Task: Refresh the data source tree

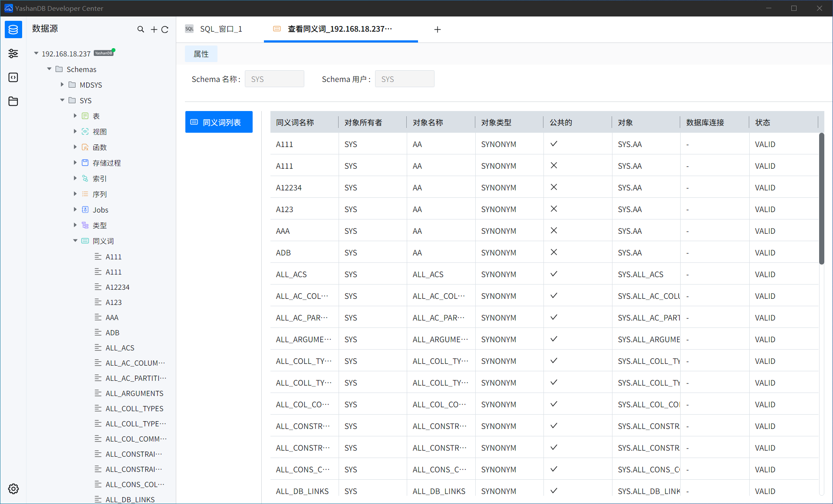Action: coord(165,29)
